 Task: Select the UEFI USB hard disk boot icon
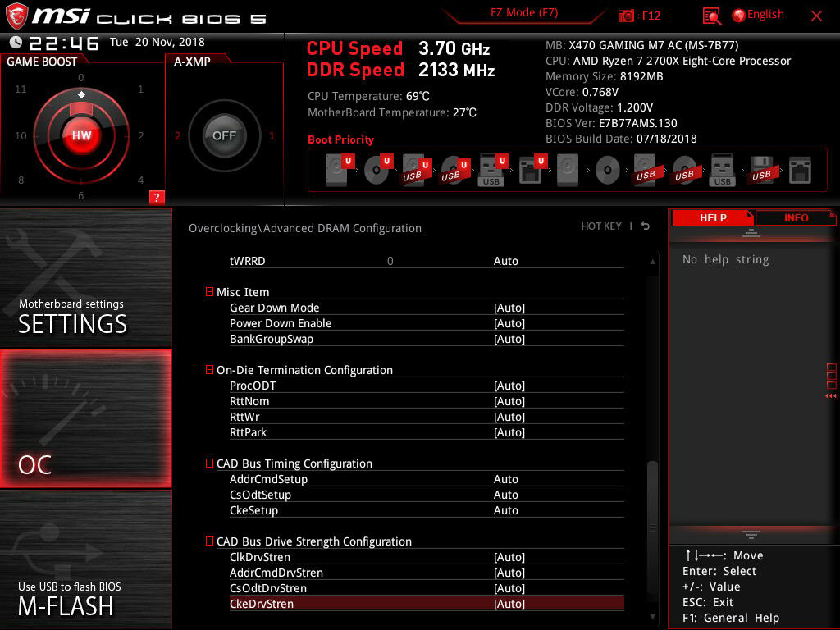(x=417, y=170)
